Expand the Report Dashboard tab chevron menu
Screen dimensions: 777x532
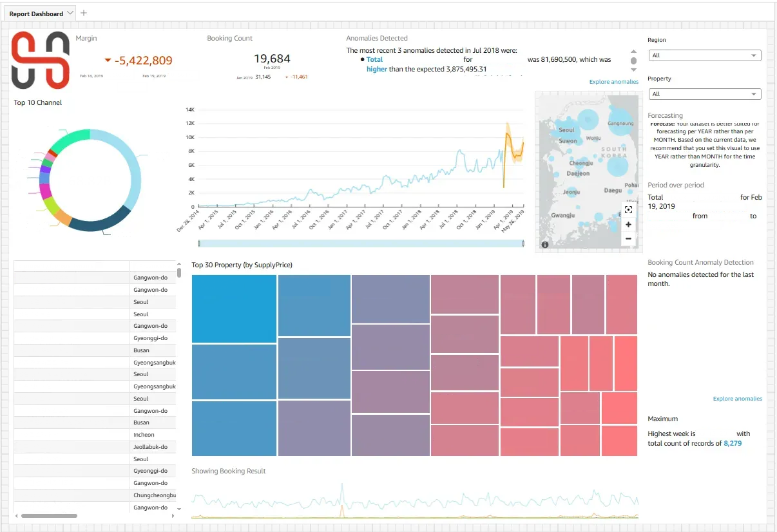coord(70,13)
